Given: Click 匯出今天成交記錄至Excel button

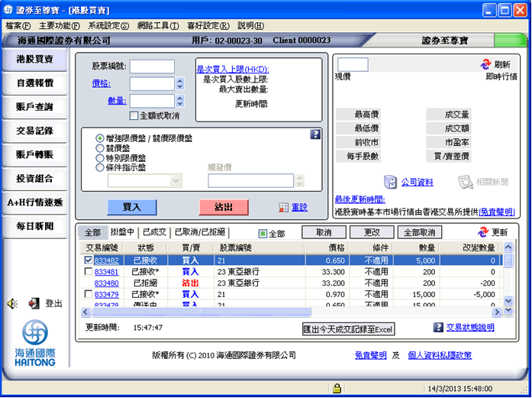Looking at the screenshot, I should pos(349,329).
